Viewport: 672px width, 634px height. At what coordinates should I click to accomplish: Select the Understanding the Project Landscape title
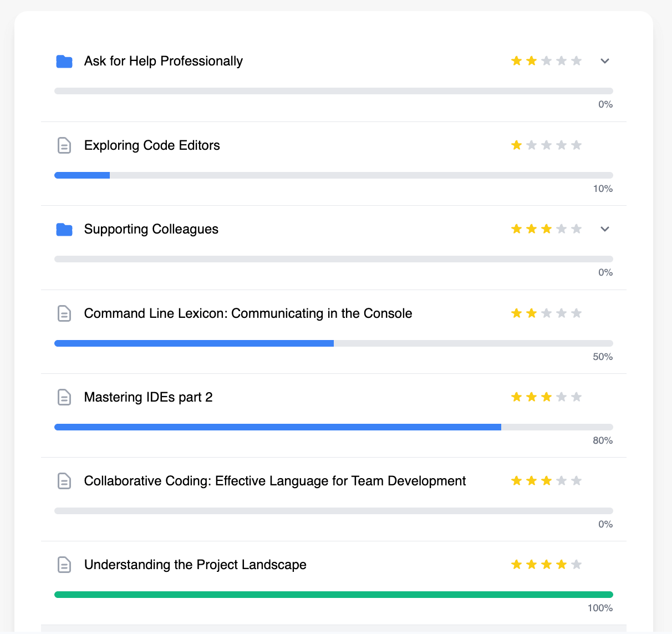pos(195,565)
